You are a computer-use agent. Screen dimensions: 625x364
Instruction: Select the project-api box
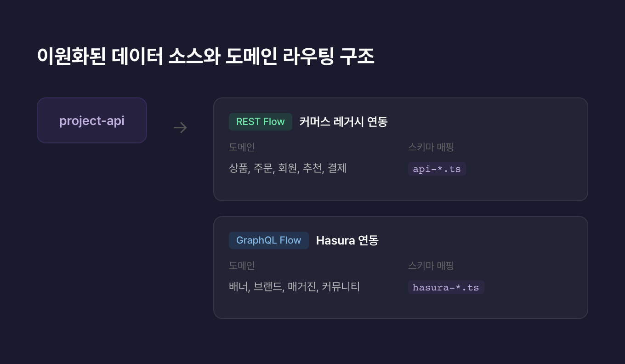click(x=92, y=120)
